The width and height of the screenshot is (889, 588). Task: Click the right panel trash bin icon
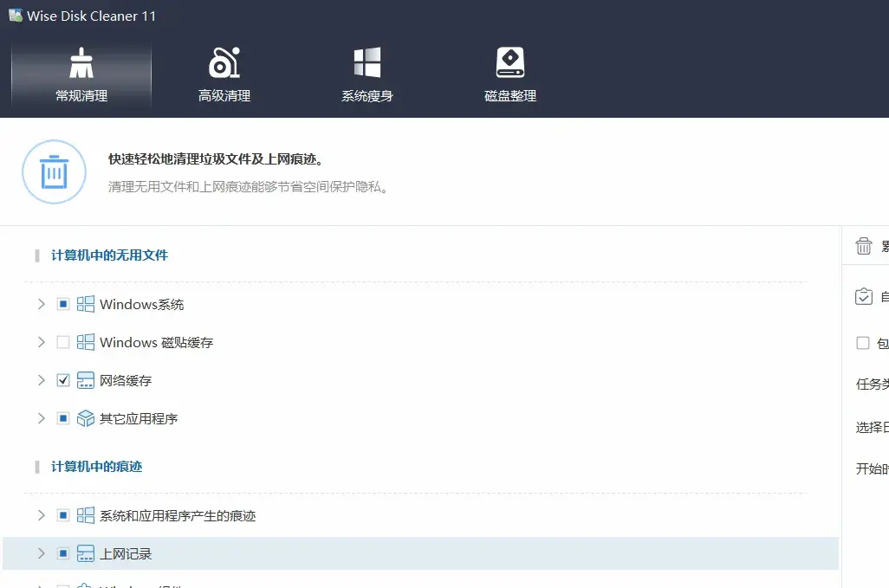point(864,246)
